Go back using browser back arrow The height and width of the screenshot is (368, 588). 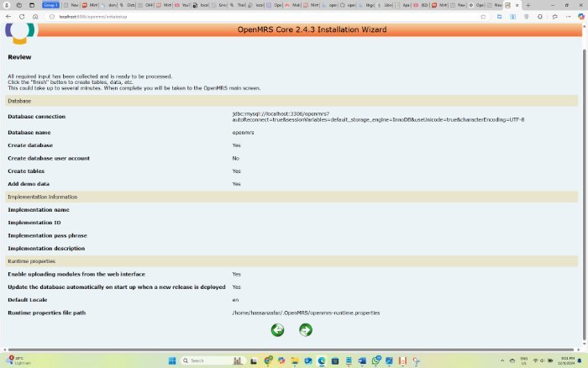(x=9, y=16)
